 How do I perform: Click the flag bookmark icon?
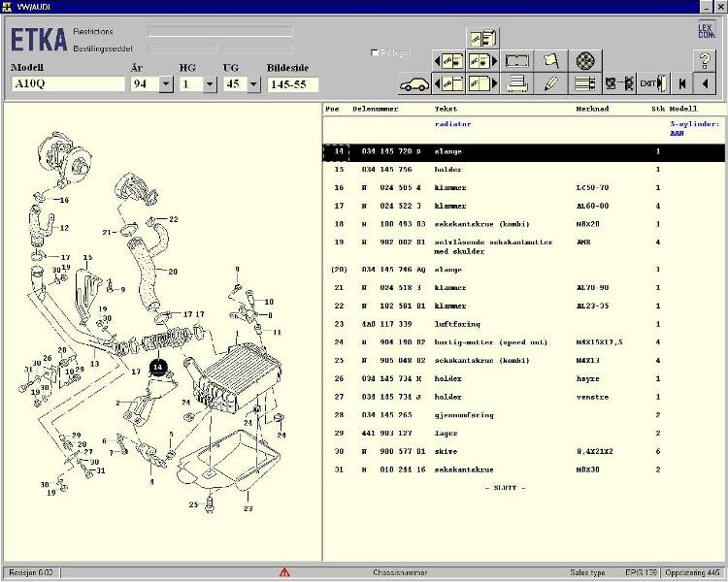point(550,60)
